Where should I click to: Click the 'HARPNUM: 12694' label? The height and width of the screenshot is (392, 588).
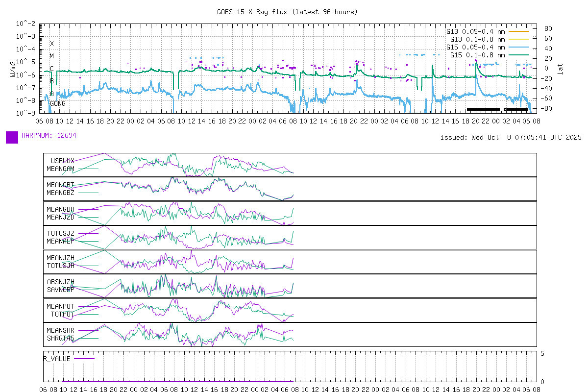[x=49, y=135]
